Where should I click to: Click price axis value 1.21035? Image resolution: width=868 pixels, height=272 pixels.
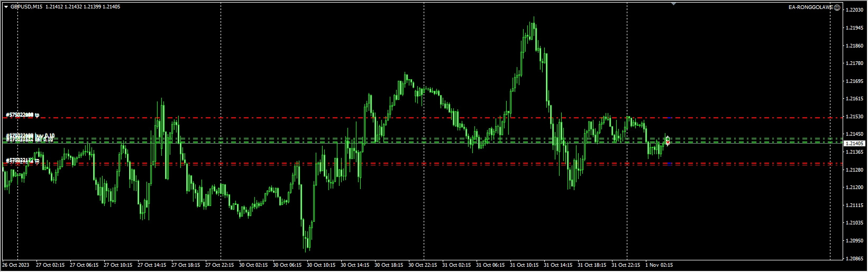(x=855, y=223)
